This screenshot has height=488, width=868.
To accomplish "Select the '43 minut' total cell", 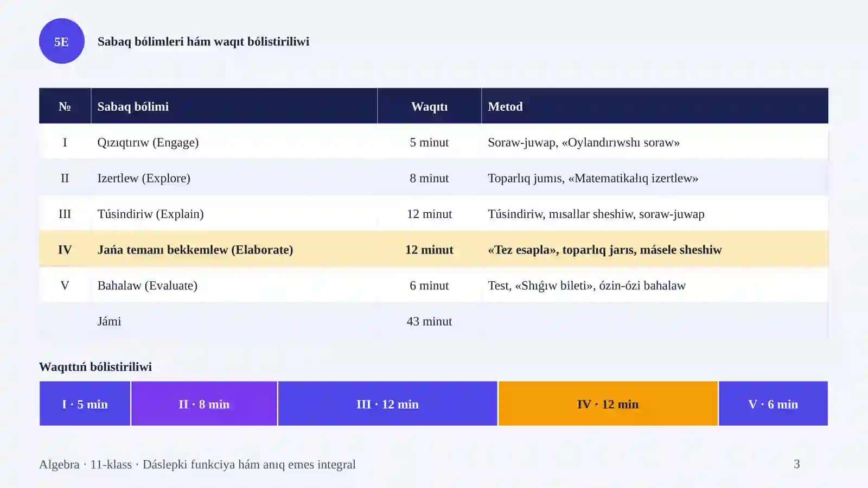I will click(x=429, y=321).
